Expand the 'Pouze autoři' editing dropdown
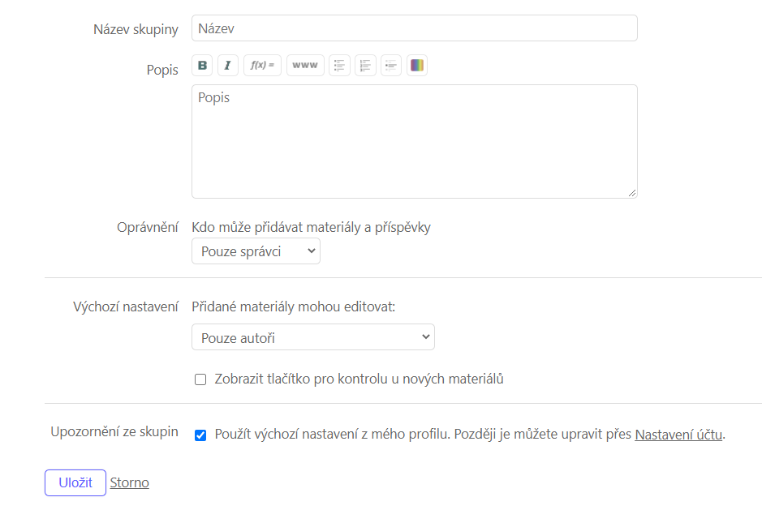The height and width of the screenshot is (510, 762). [x=313, y=337]
